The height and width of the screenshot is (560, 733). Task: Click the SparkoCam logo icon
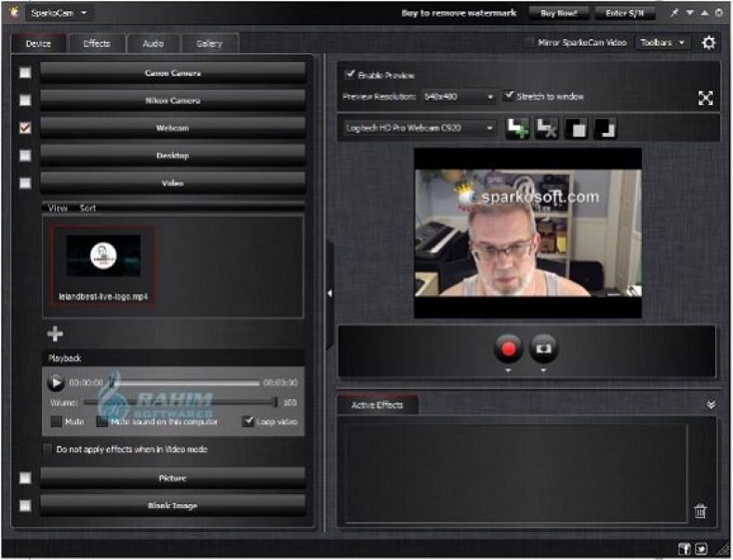(14, 12)
